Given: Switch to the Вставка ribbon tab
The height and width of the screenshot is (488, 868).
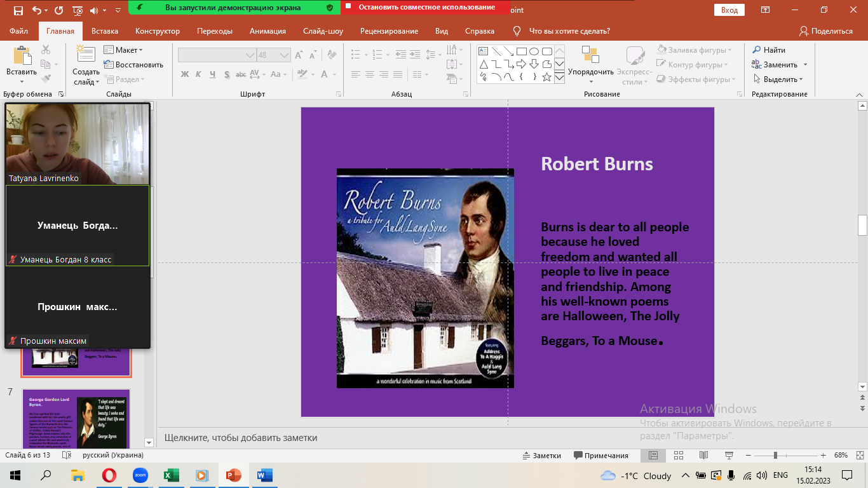Looking at the screenshot, I should (105, 30).
